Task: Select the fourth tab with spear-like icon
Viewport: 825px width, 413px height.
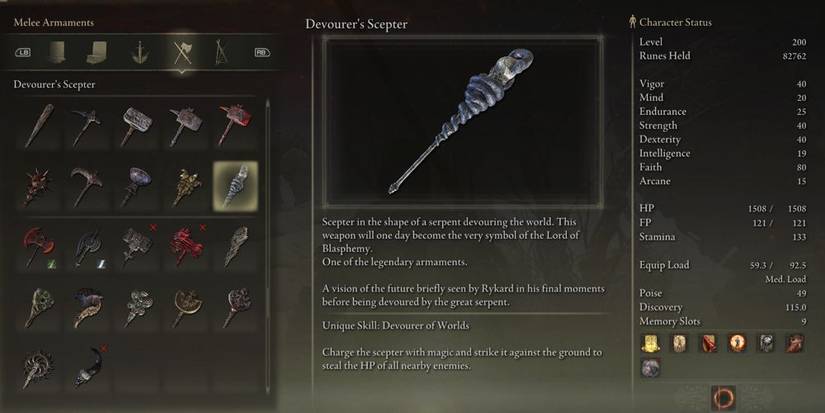Action: [221, 53]
